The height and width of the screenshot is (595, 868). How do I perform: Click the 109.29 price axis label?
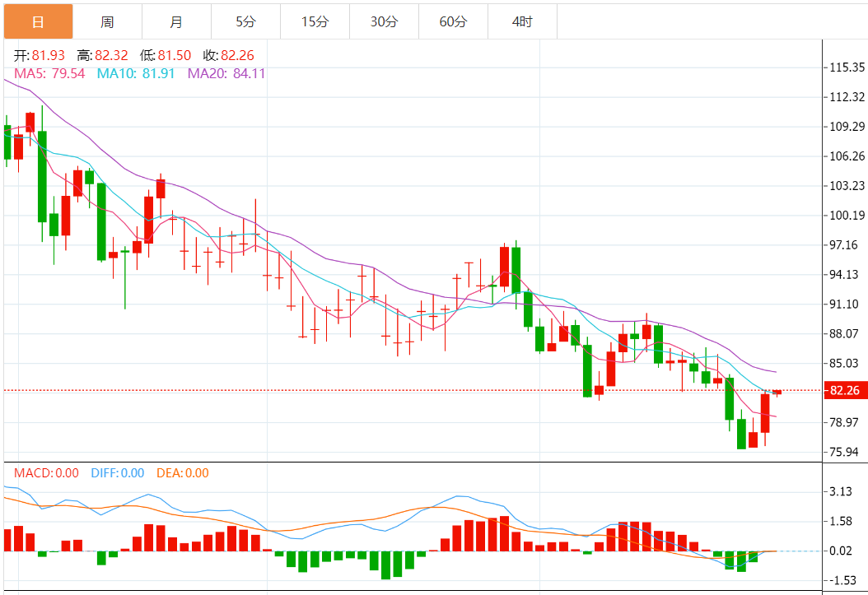click(847, 127)
